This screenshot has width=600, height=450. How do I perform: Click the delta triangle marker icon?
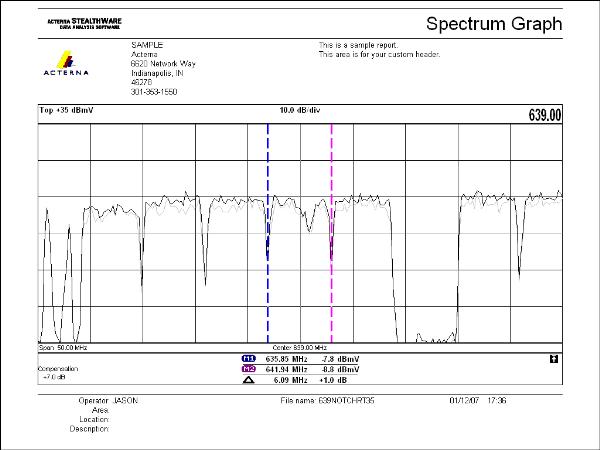click(x=249, y=380)
